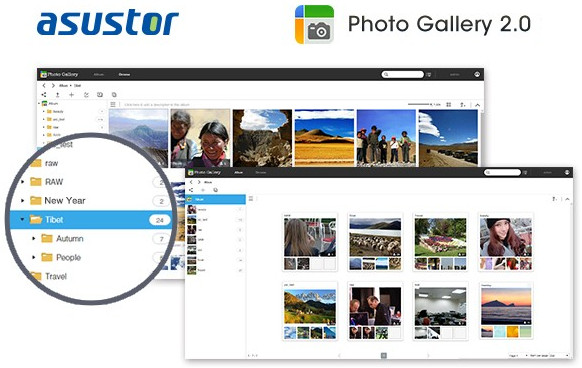Open the golden desert dunes photo

point(324,138)
